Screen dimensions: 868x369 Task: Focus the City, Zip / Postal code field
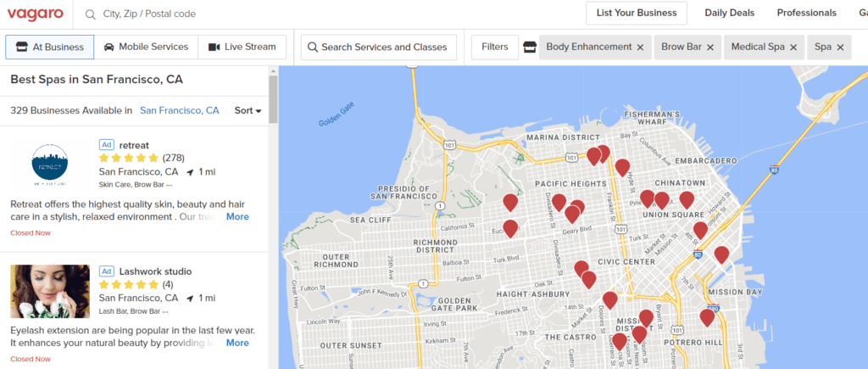149,14
